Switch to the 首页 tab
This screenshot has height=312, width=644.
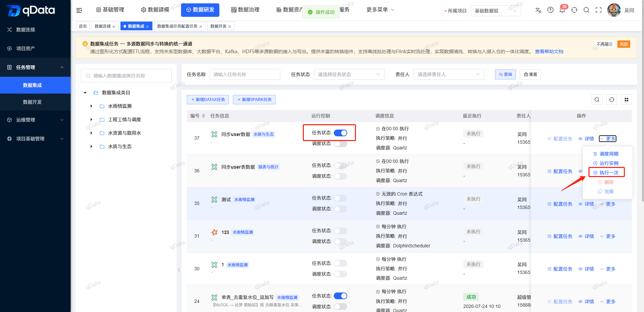[x=83, y=26]
